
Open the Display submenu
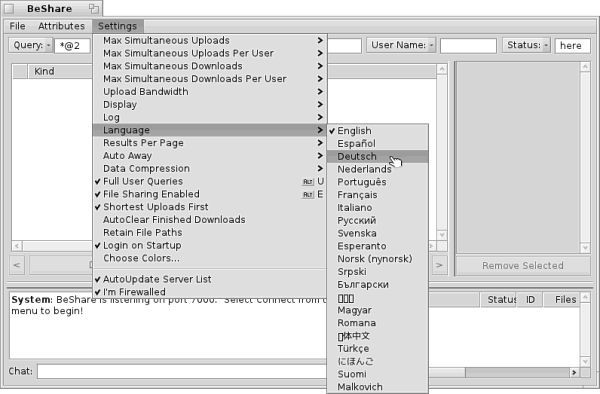coord(210,104)
